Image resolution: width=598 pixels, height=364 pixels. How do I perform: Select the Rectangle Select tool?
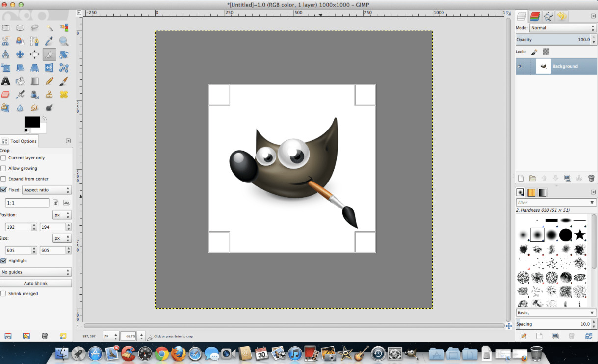pos(5,28)
